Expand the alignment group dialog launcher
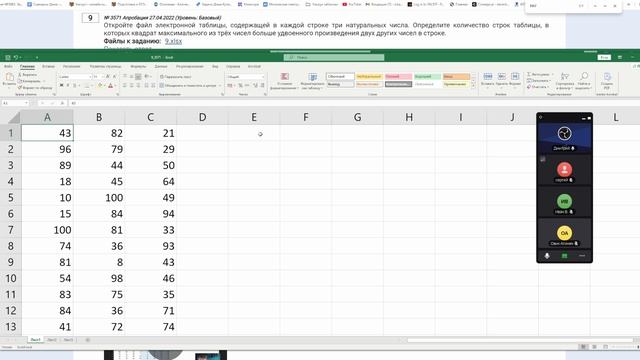This screenshot has height=360, width=640. point(222,95)
